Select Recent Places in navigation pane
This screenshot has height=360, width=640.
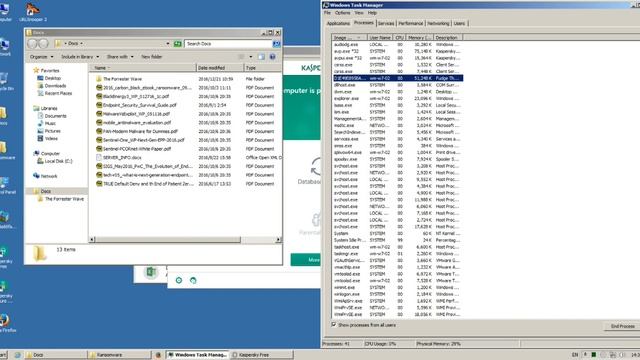[58, 93]
